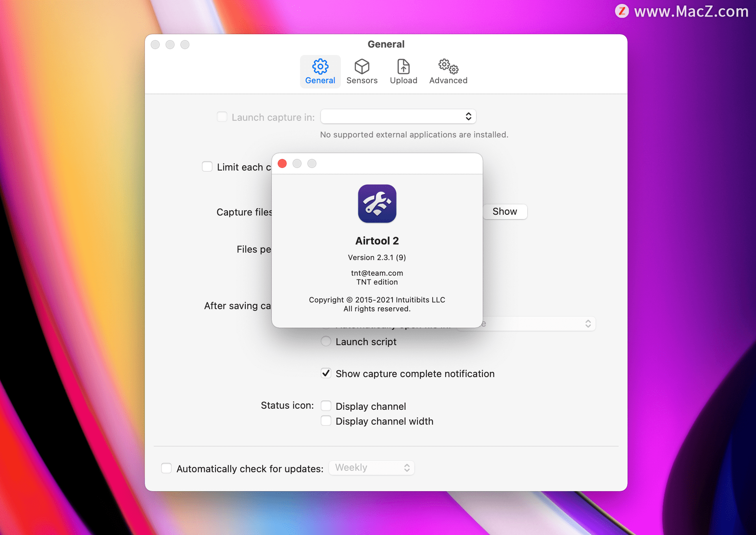756x535 pixels.
Task: Click the TNT edition text
Action: (x=377, y=282)
